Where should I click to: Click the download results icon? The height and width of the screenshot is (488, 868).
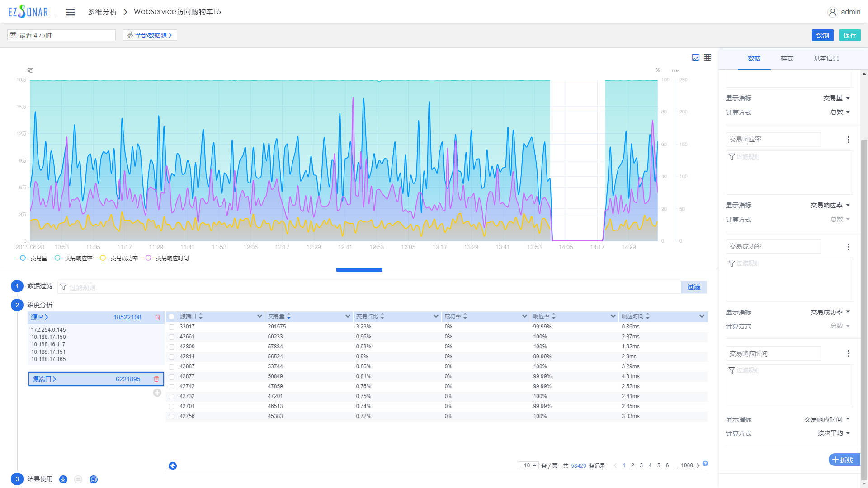pos(63,479)
